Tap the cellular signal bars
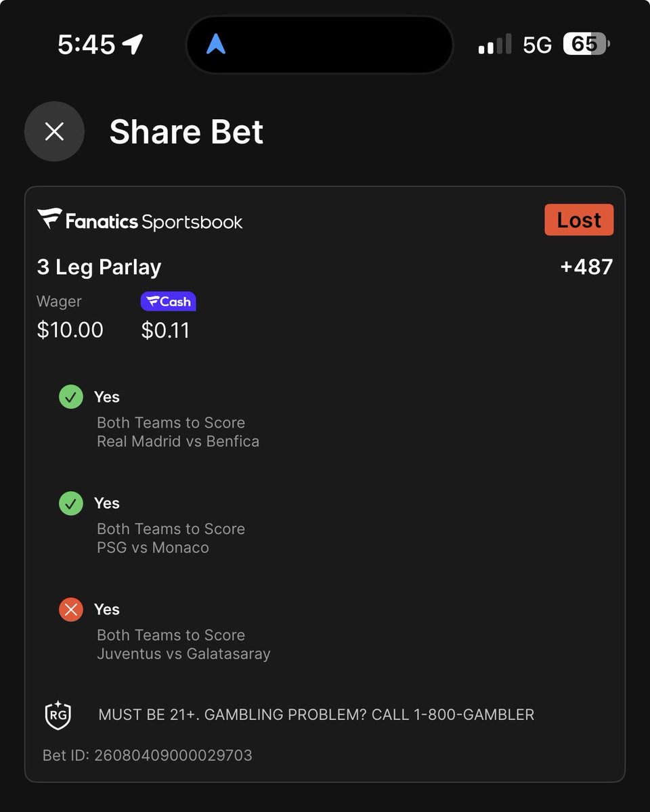The width and height of the screenshot is (650, 812). 495,45
